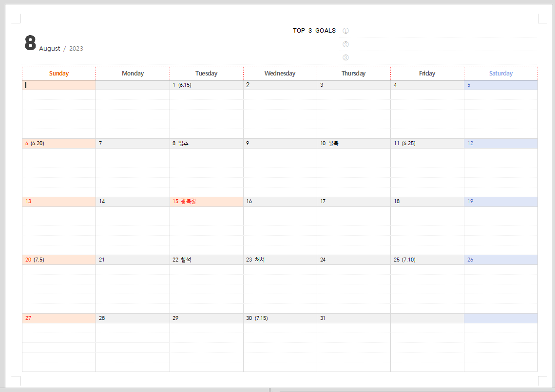Viewport: 555px width, 392px height.
Task: Click the Saturday date cell 12
Action: click(501, 143)
